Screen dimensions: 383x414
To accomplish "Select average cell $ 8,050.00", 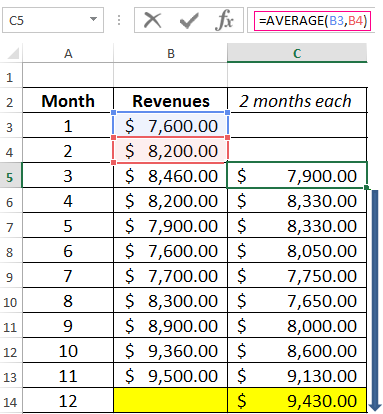I will point(297,250).
